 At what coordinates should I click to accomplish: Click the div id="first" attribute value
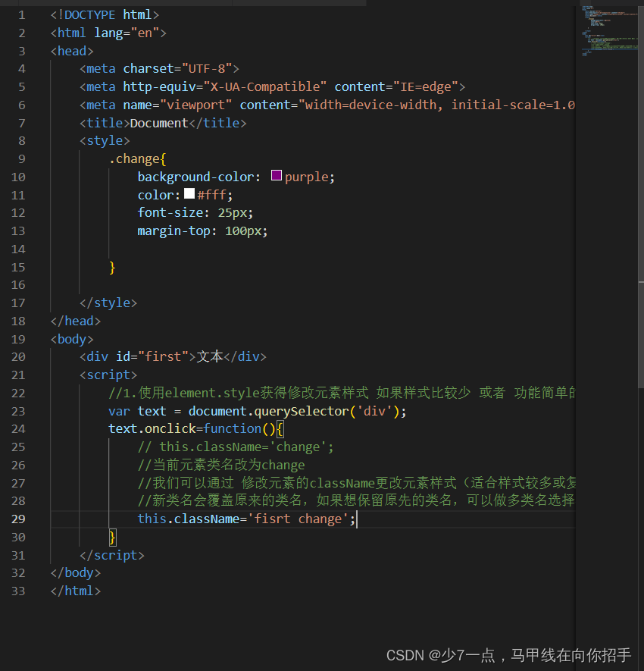164,357
